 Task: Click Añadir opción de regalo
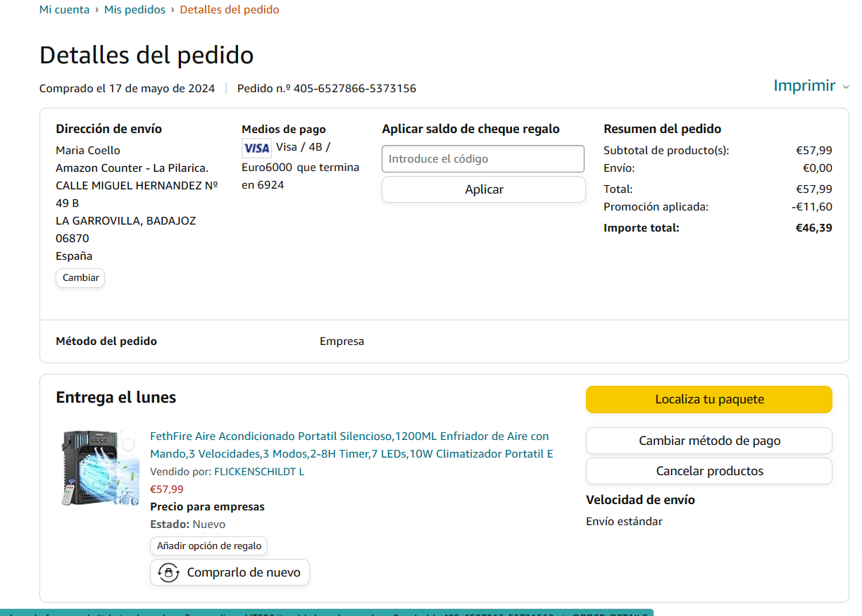pyautogui.click(x=208, y=546)
